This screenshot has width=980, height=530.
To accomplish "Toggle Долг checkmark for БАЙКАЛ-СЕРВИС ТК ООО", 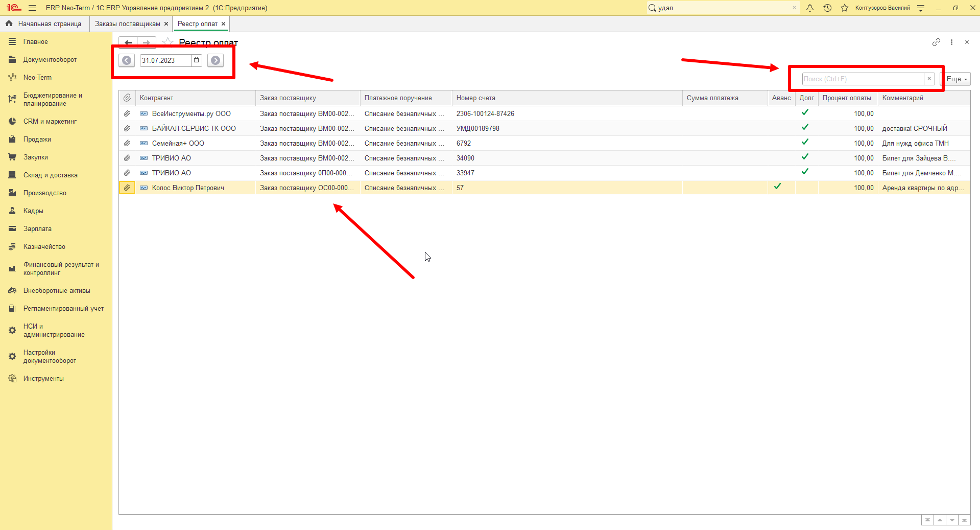I will pyautogui.click(x=805, y=127).
